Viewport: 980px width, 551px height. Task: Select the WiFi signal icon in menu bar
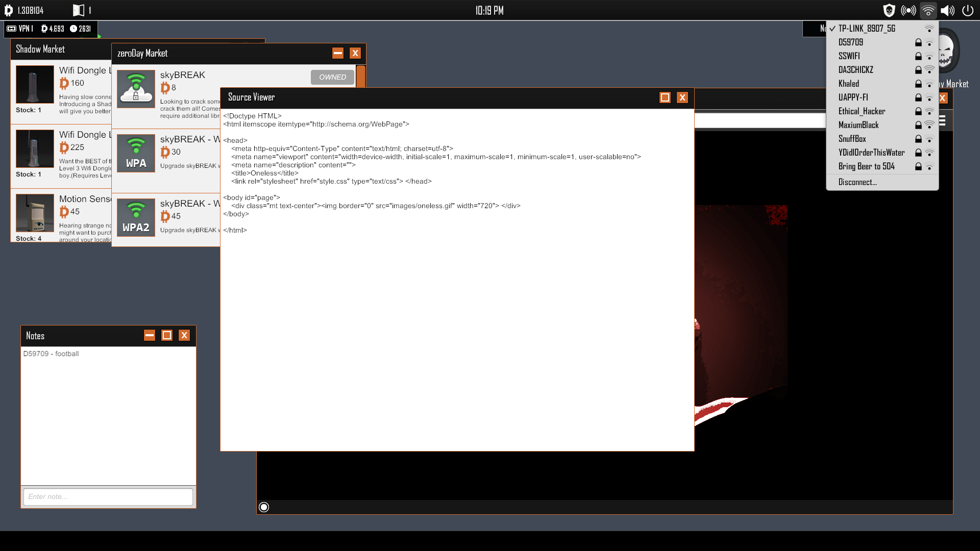(929, 10)
